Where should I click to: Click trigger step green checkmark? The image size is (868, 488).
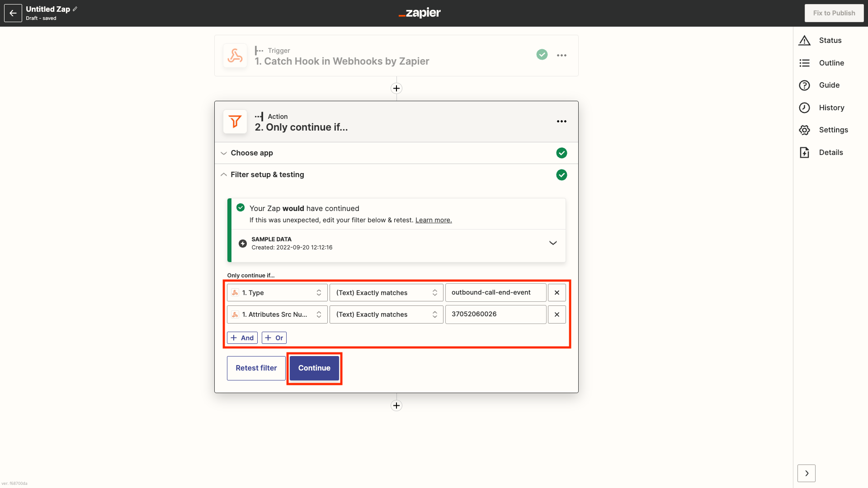tap(542, 55)
